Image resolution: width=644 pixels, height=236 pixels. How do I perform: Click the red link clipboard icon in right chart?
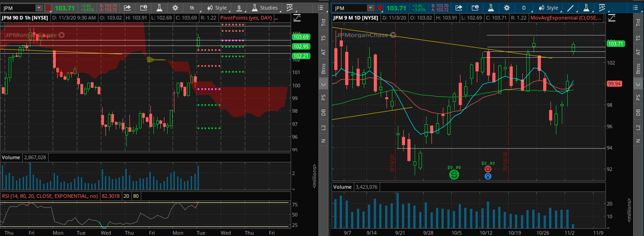point(379,8)
